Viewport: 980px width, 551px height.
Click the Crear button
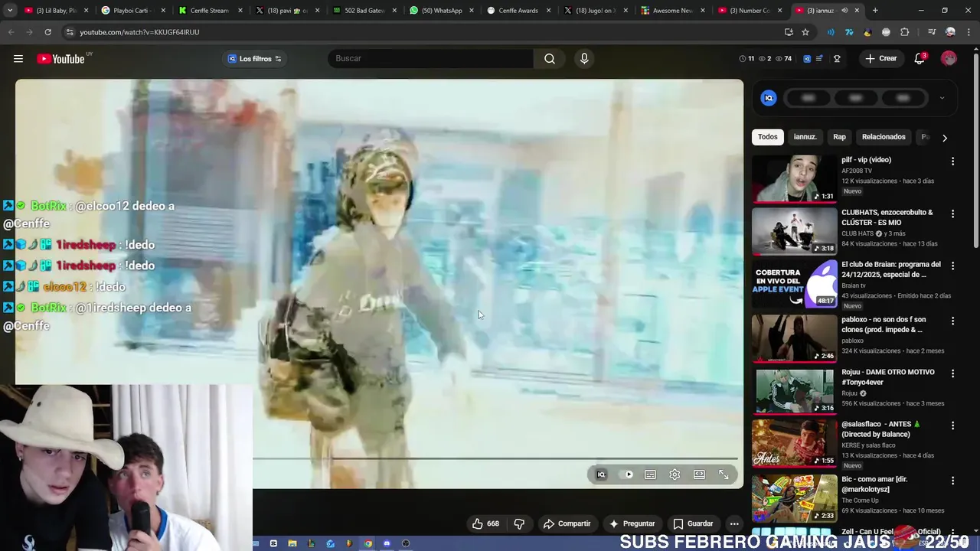[x=880, y=59]
